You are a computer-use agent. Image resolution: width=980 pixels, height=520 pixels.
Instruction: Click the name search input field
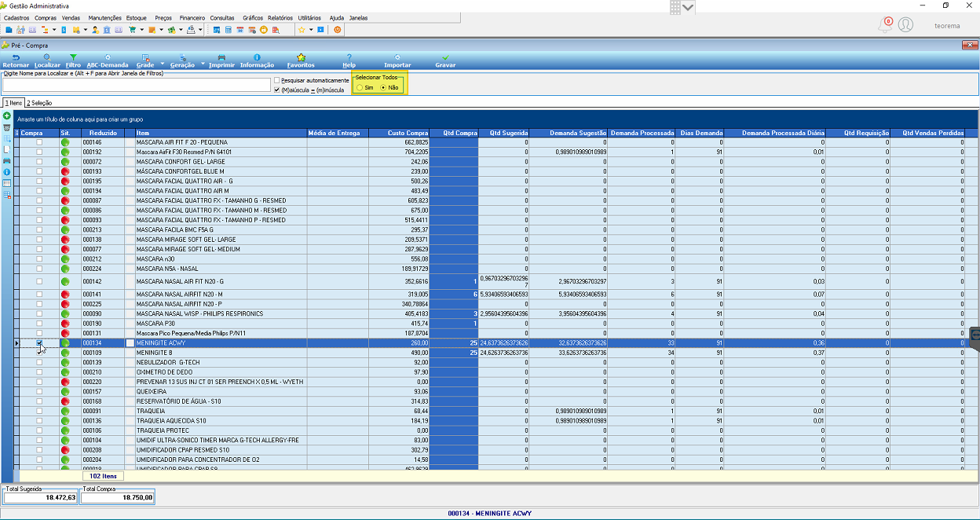tap(137, 85)
